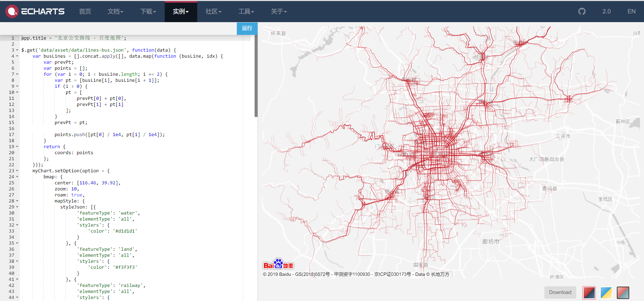644x301 pixels.
Task: Collapse styleJson fold at line 29
Action: tap(17, 207)
